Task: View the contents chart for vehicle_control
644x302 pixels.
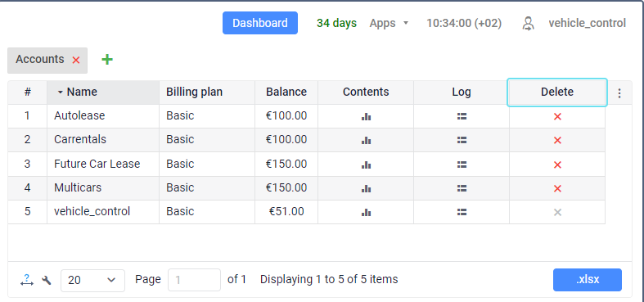Action: click(x=366, y=213)
